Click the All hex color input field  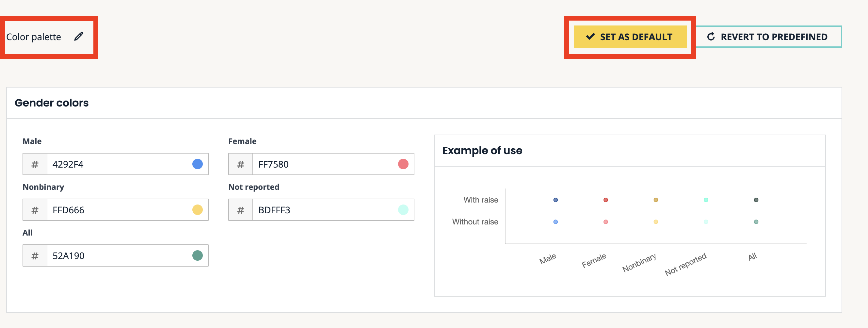(x=118, y=256)
